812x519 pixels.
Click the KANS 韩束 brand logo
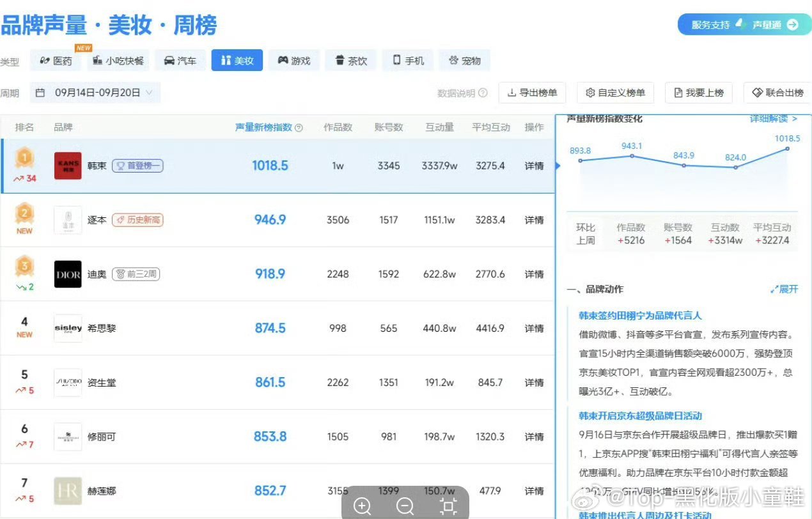[x=68, y=166]
